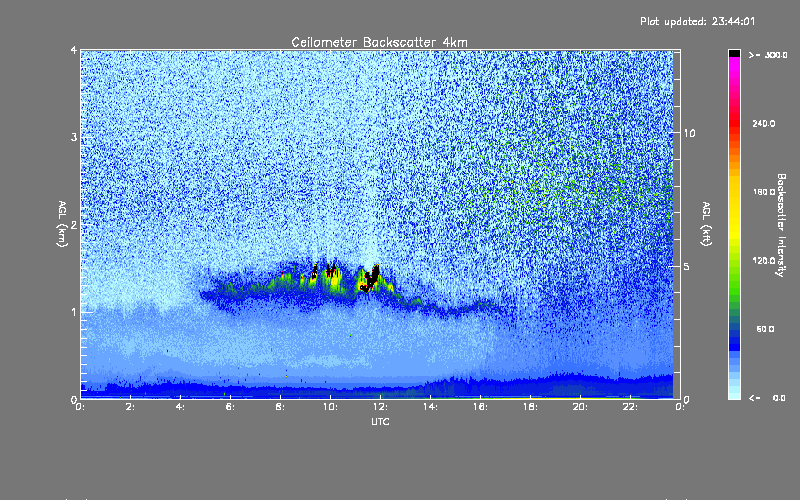The image size is (800, 500).
Task: Click the ">= 300.0" colorbar value
Action: pyautogui.click(x=768, y=55)
